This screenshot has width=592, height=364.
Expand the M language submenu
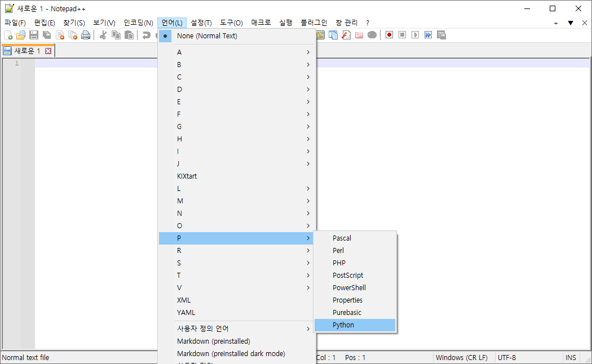237,201
